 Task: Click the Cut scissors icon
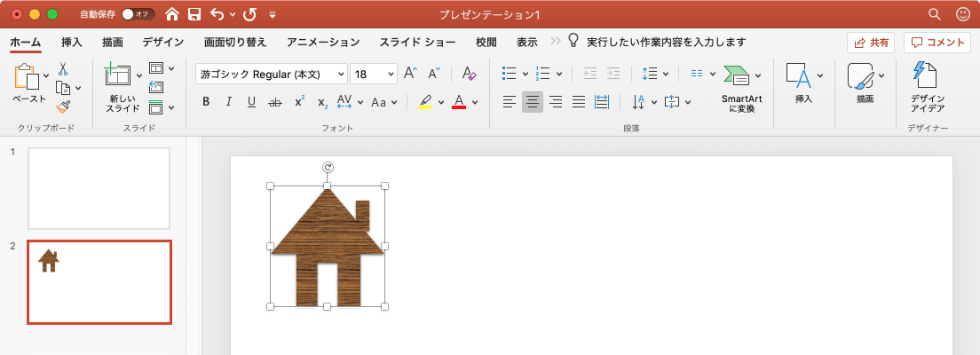[x=63, y=68]
